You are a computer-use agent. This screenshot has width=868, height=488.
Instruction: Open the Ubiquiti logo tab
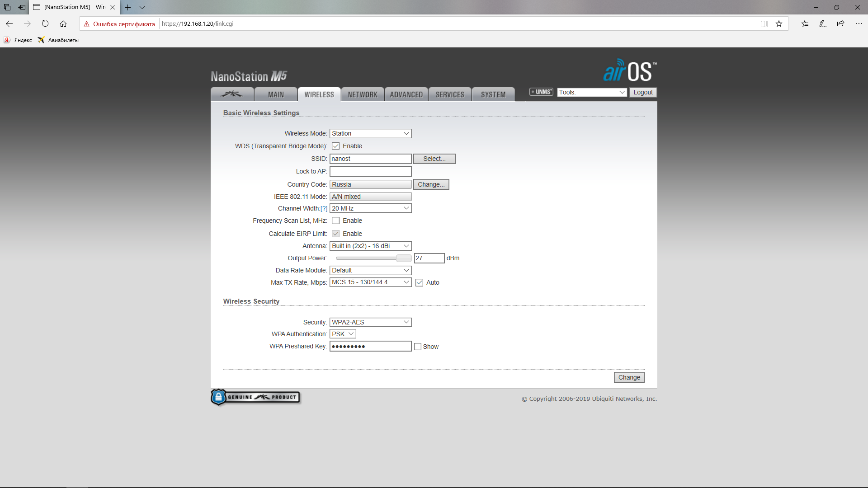(232, 94)
